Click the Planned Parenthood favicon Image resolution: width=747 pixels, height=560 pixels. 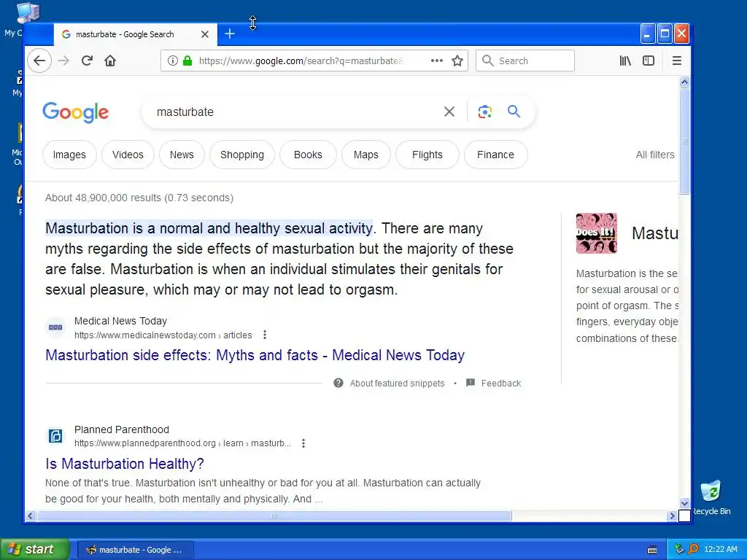click(x=55, y=436)
